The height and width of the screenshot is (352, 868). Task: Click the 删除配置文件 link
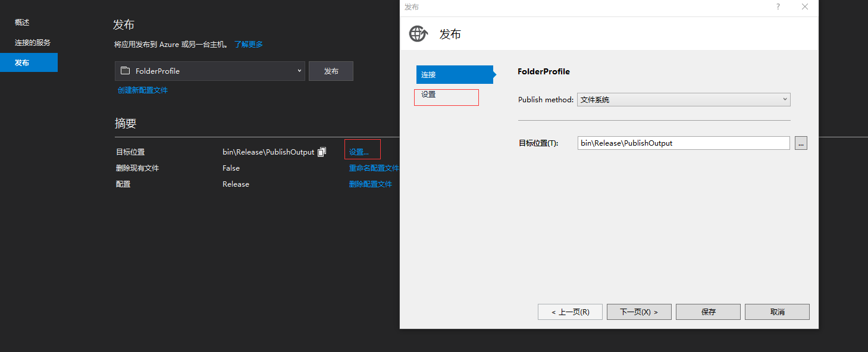371,184
